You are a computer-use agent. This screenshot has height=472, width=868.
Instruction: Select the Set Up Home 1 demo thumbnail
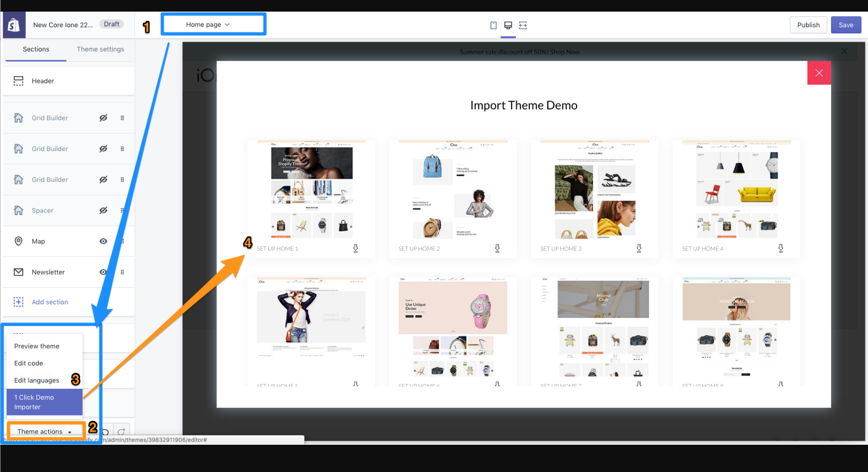point(311,190)
